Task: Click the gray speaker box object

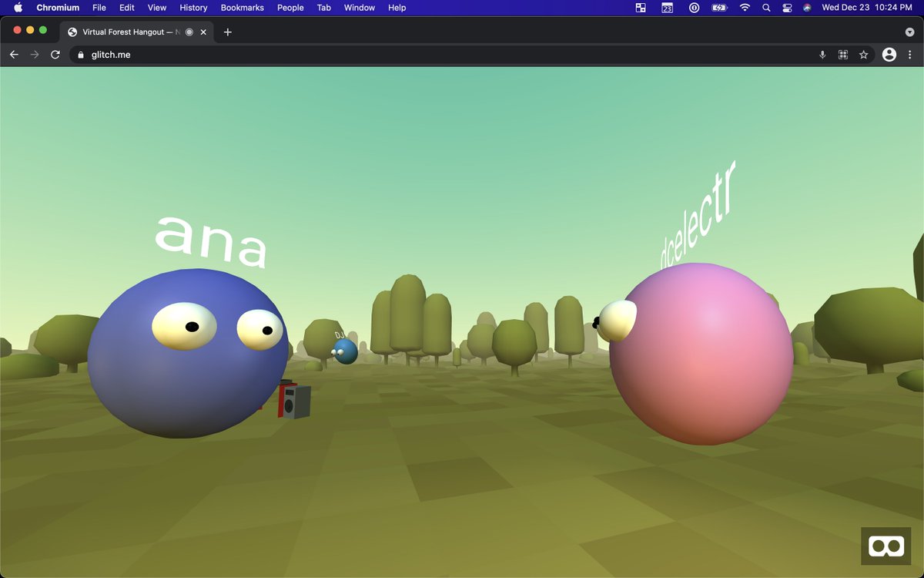Action: [296, 402]
